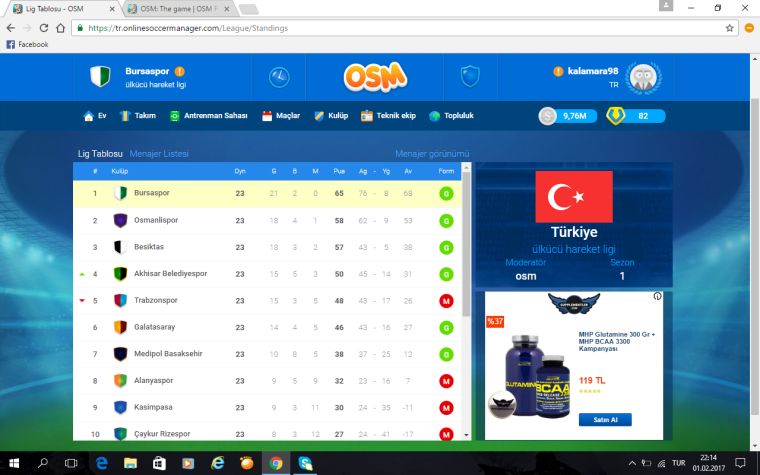Open the Antrenman Sahası menu
The width and height of the screenshot is (760, 475).
(x=208, y=116)
